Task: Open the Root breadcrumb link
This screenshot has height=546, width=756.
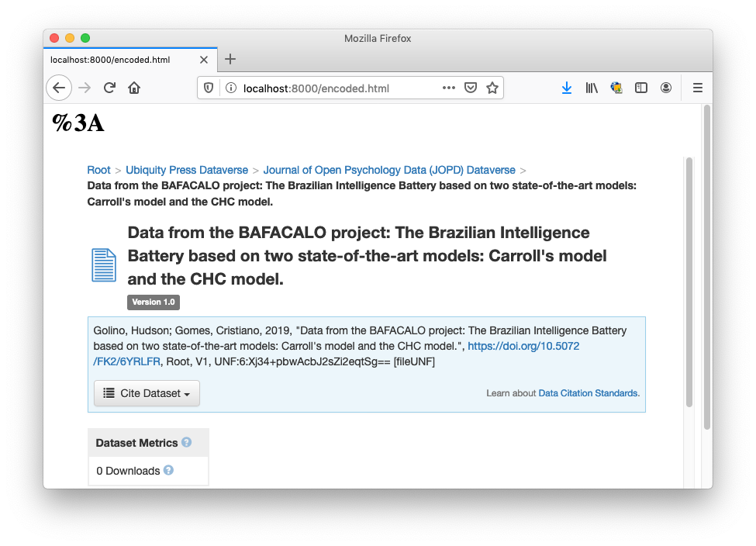Action: click(x=98, y=170)
